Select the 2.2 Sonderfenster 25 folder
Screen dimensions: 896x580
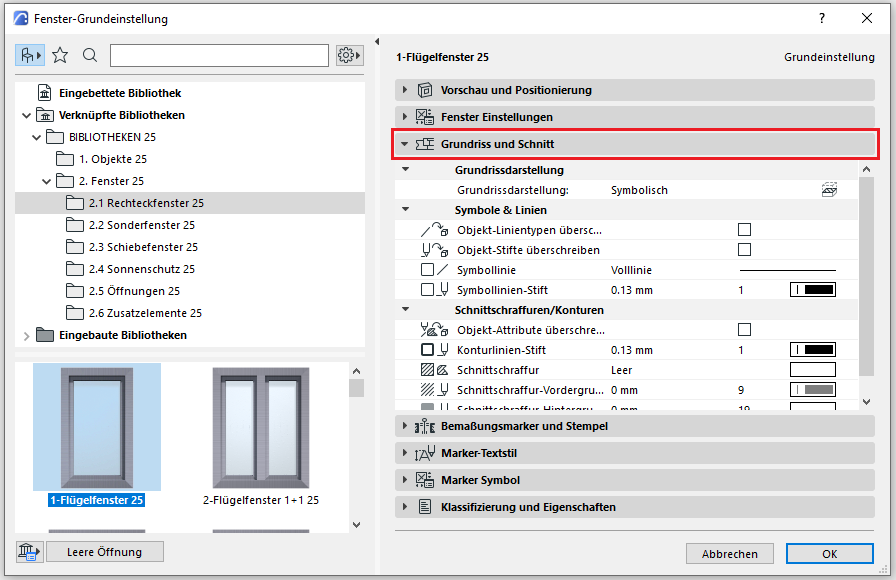(141, 225)
